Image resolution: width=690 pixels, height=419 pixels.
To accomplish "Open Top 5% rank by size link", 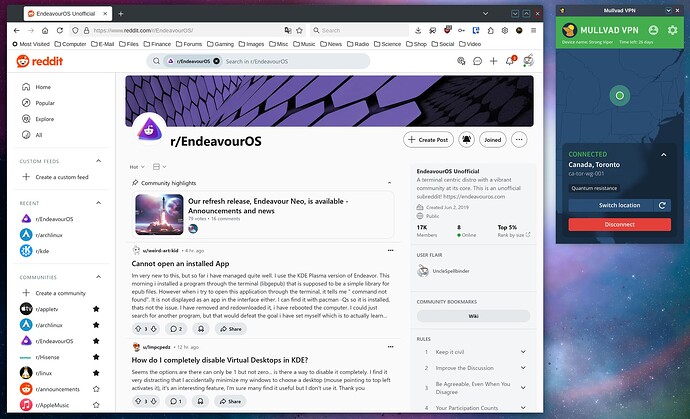I will pos(514,231).
